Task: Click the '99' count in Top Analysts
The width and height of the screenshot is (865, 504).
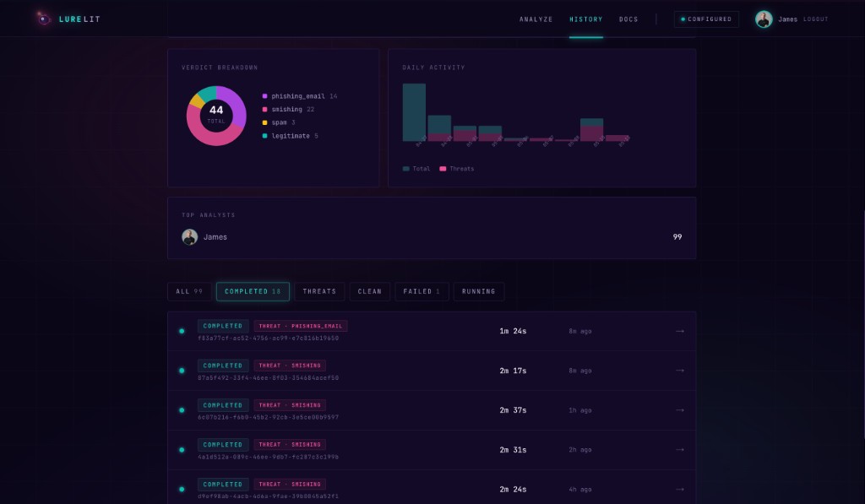Action: (677, 237)
